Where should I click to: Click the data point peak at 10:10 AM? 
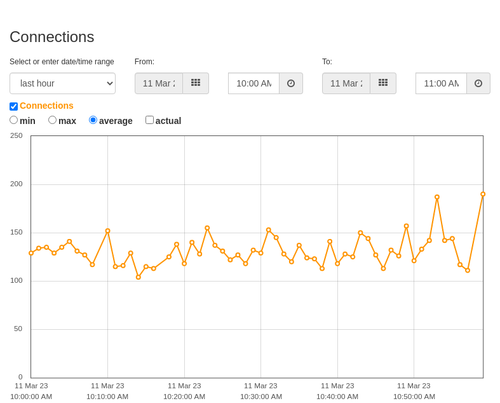coord(108,231)
